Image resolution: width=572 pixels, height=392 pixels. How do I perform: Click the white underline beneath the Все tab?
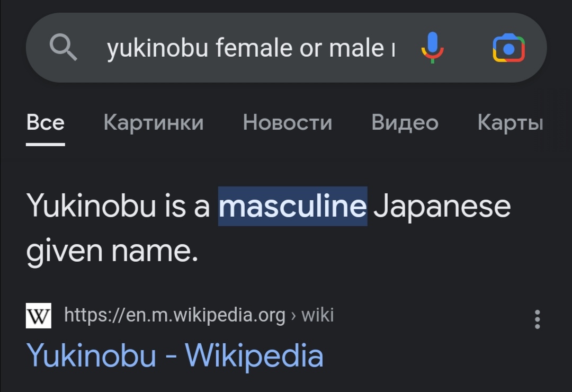[46, 145]
